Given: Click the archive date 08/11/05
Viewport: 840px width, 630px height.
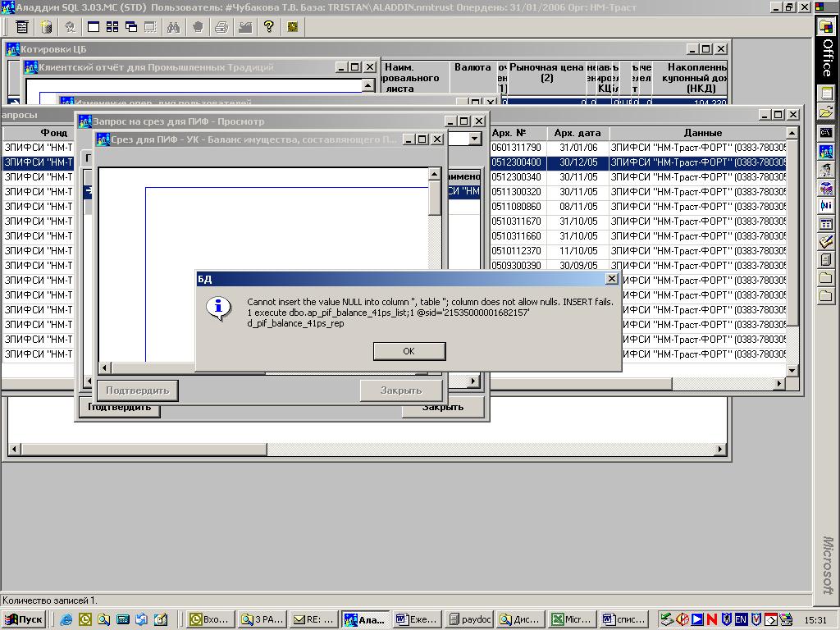Looking at the screenshot, I should coord(578,206).
